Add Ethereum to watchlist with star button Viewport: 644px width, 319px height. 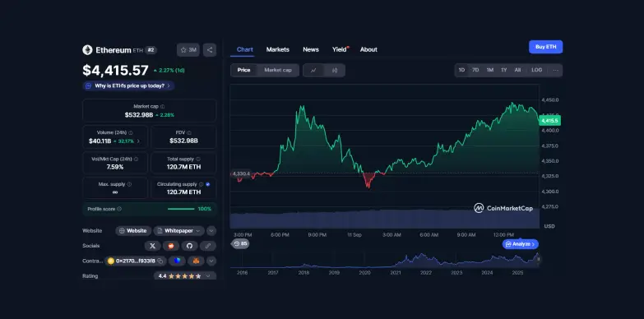coord(188,50)
